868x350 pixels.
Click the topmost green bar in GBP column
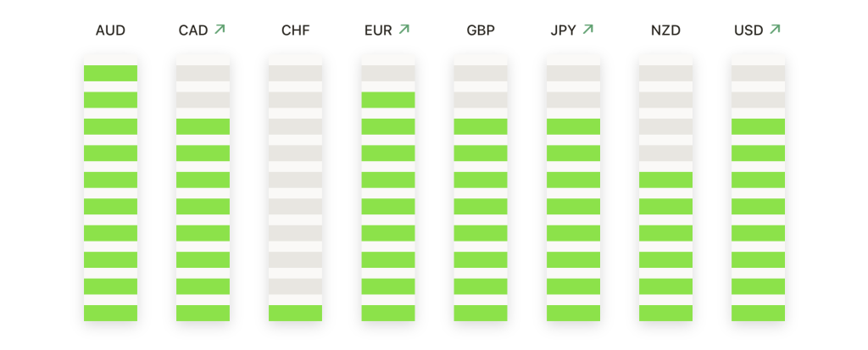pyautogui.click(x=481, y=126)
